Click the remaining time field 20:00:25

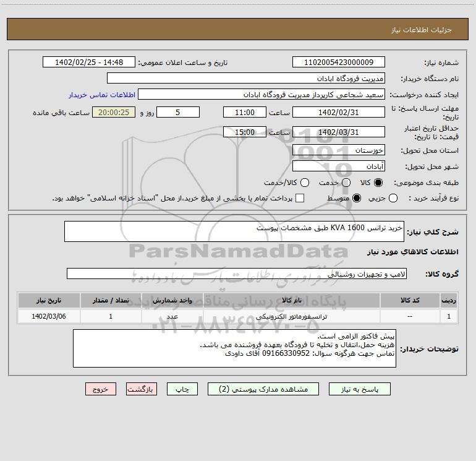click(x=114, y=112)
